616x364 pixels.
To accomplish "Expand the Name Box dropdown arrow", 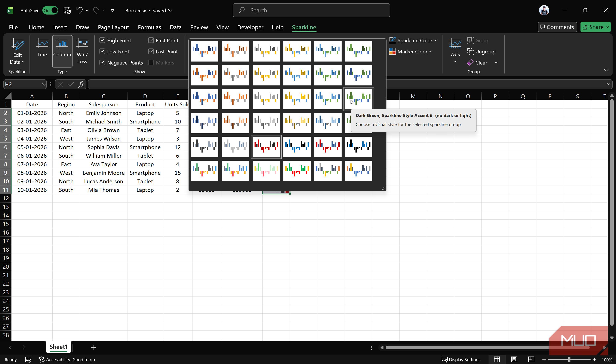I will (x=44, y=84).
